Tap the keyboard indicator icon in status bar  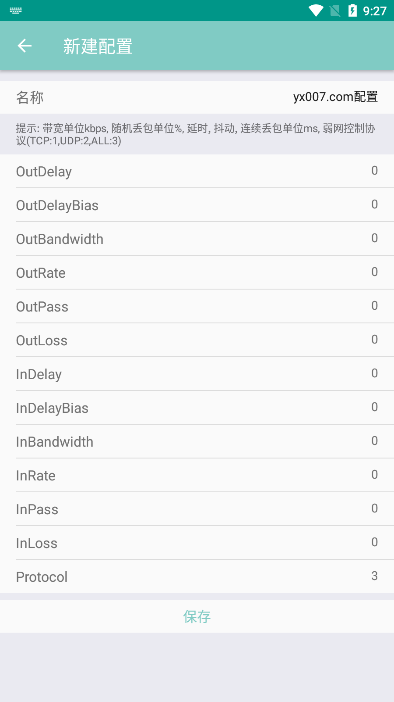pos(16,11)
